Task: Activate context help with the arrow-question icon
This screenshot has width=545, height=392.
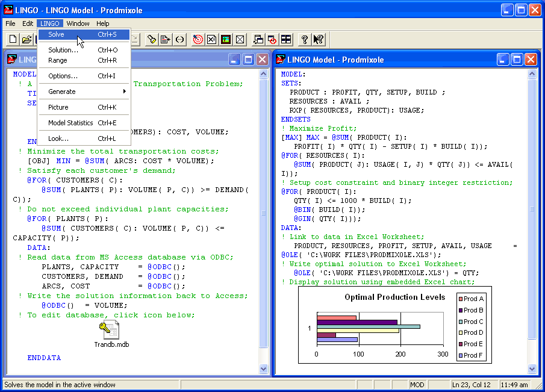Action: coord(317,39)
